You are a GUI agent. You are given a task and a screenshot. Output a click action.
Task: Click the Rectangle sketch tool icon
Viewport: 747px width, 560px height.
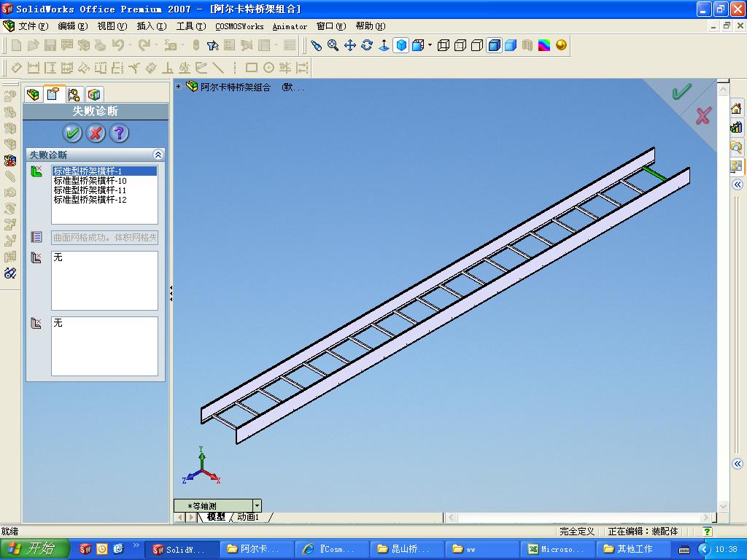[x=252, y=68]
